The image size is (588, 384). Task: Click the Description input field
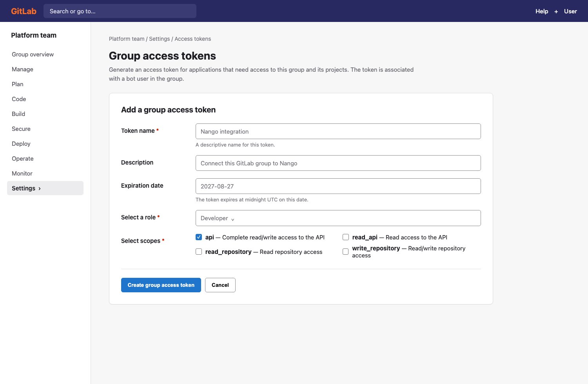pos(338,163)
